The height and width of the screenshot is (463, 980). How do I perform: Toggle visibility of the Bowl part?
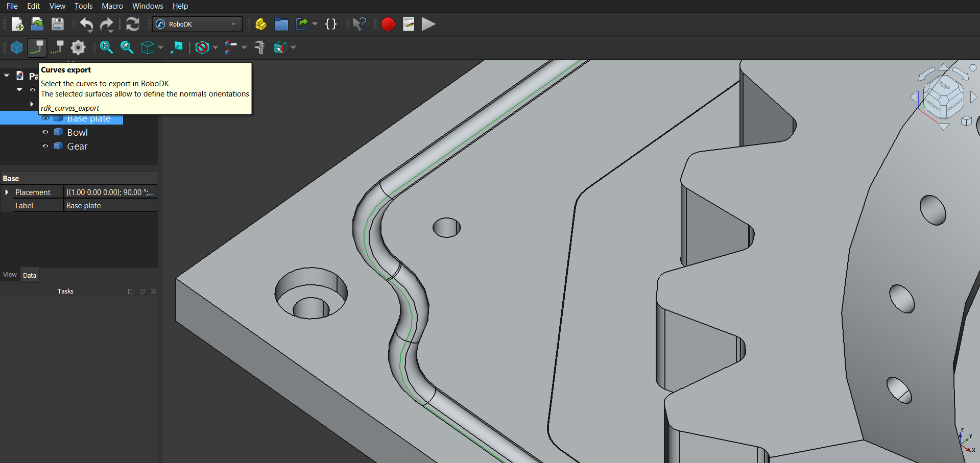45,132
